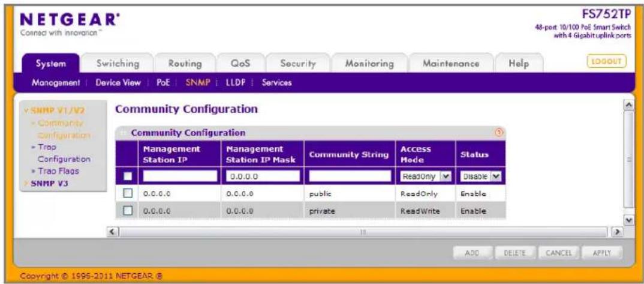Click the Access Mode column header
This screenshot has height=284, width=644.
(425, 154)
